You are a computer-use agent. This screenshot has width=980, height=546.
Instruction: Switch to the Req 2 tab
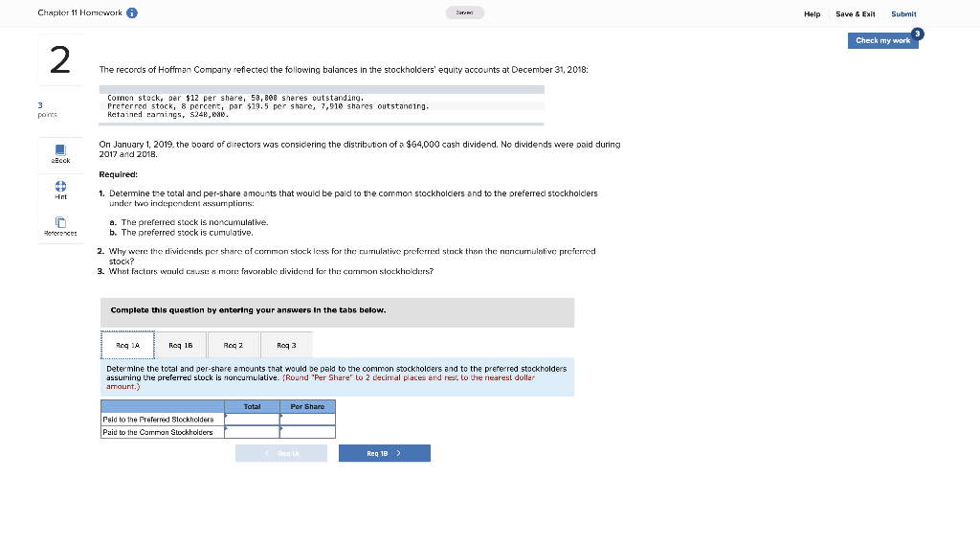(x=234, y=345)
